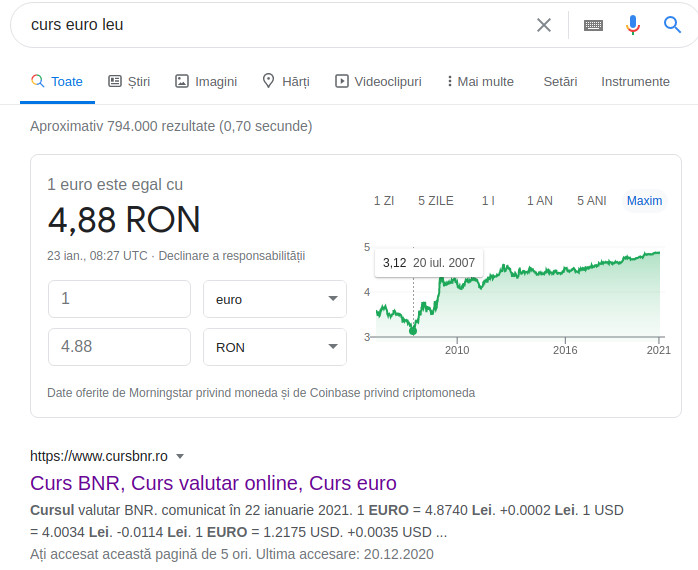This screenshot has height=570, width=698.
Task: Open the euro currency dropdown
Action: 275,299
